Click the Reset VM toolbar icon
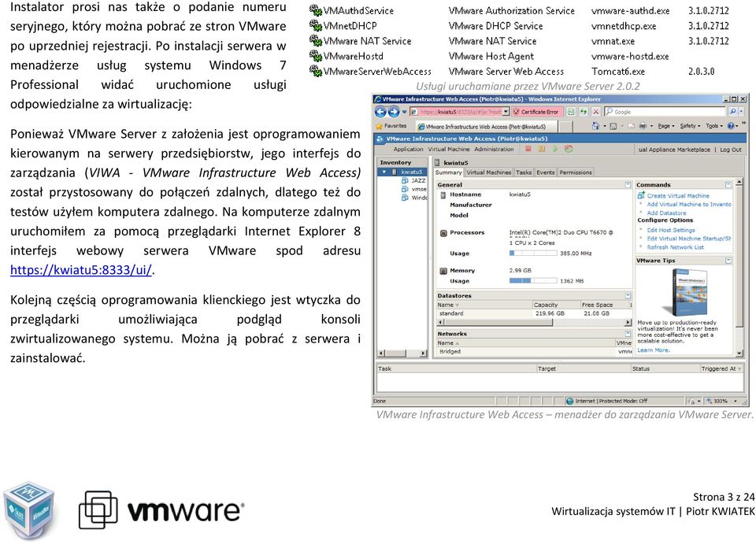This screenshot has height=544, width=756. coord(569,150)
